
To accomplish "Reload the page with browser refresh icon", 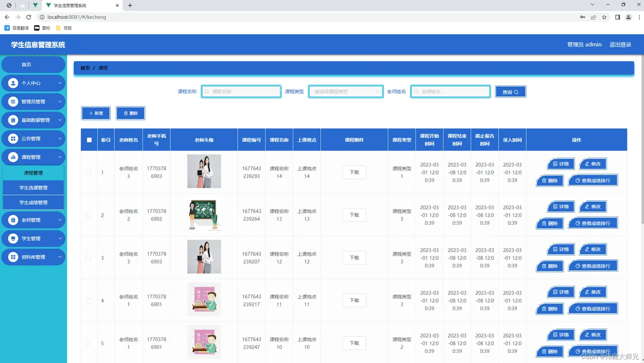I will point(29,17).
